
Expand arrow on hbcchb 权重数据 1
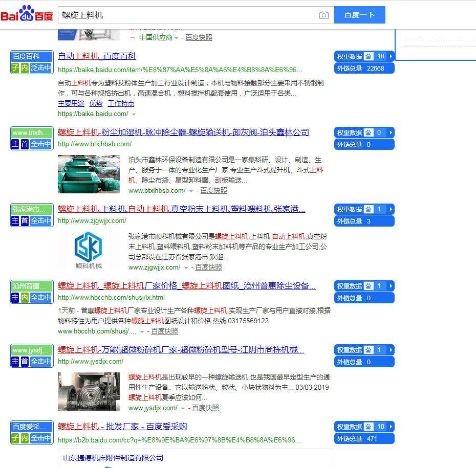391,286
